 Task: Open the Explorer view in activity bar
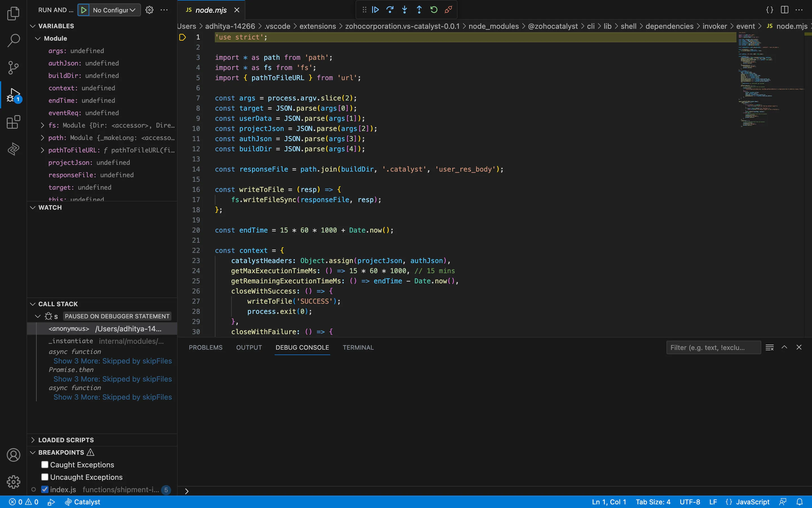[x=14, y=14]
